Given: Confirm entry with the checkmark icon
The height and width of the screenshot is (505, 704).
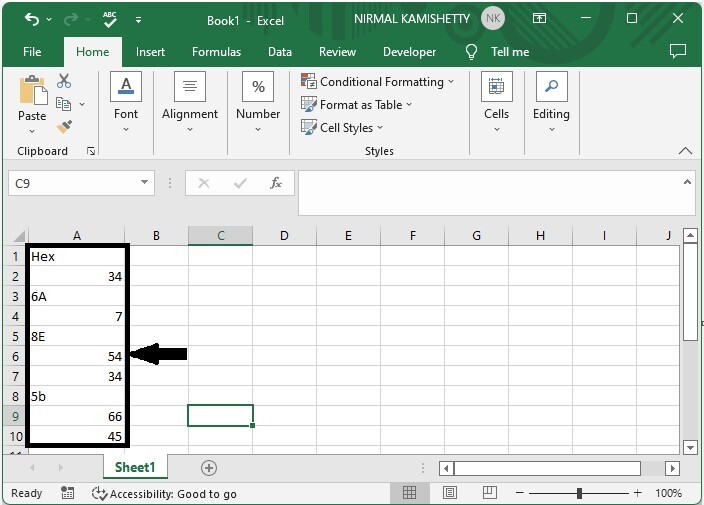Looking at the screenshot, I should click(240, 183).
